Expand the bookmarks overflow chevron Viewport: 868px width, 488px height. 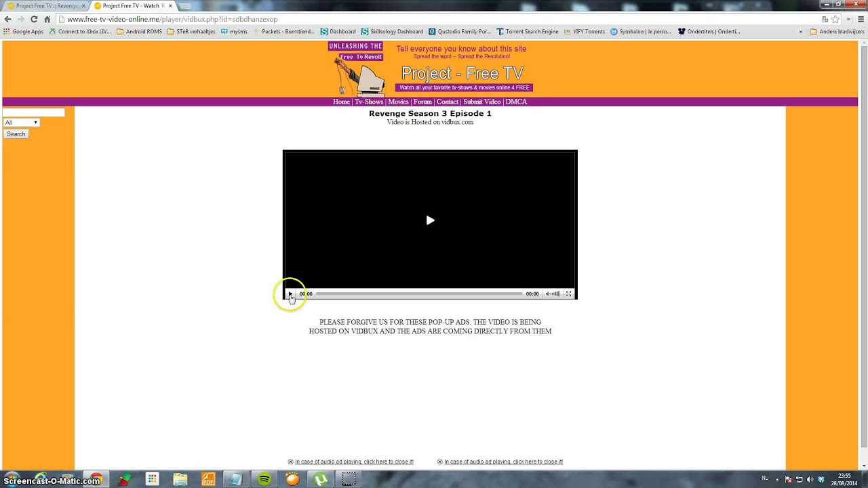[x=801, y=31]
